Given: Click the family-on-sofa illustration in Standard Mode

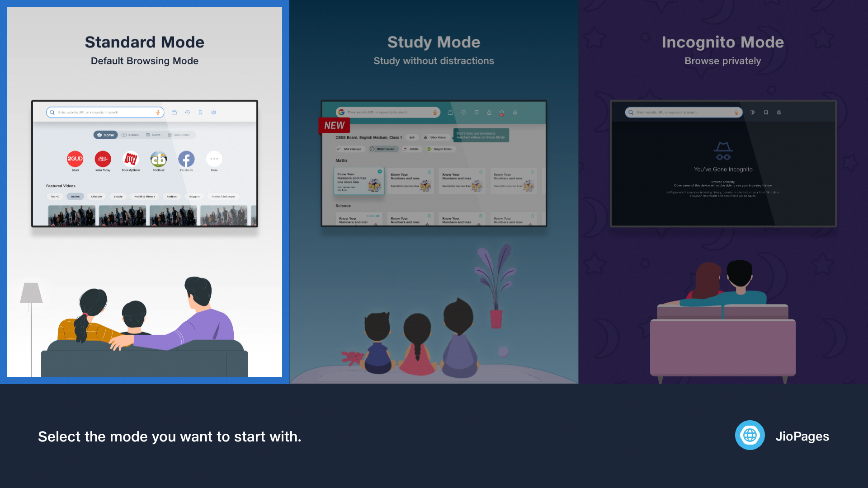Looking at the screenshot, I should (145, 327).
